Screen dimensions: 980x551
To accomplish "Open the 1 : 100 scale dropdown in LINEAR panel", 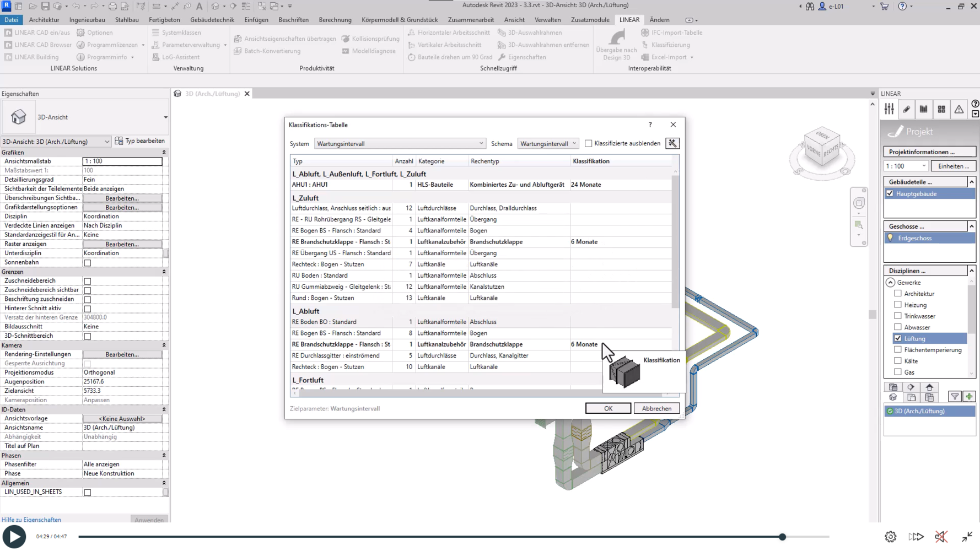I will [x=906, y=166].
